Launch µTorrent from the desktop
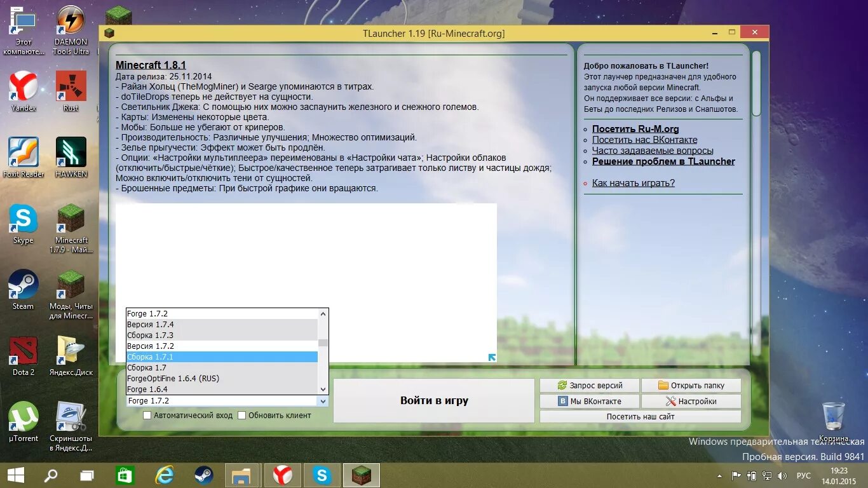Image resolution: width=868 pixels, height=488 pixels. point(24,422)
